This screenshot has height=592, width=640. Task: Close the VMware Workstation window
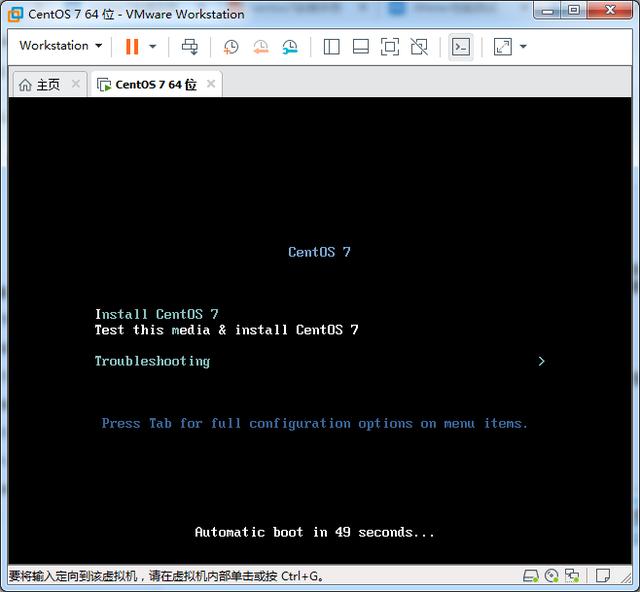[610, 11]
